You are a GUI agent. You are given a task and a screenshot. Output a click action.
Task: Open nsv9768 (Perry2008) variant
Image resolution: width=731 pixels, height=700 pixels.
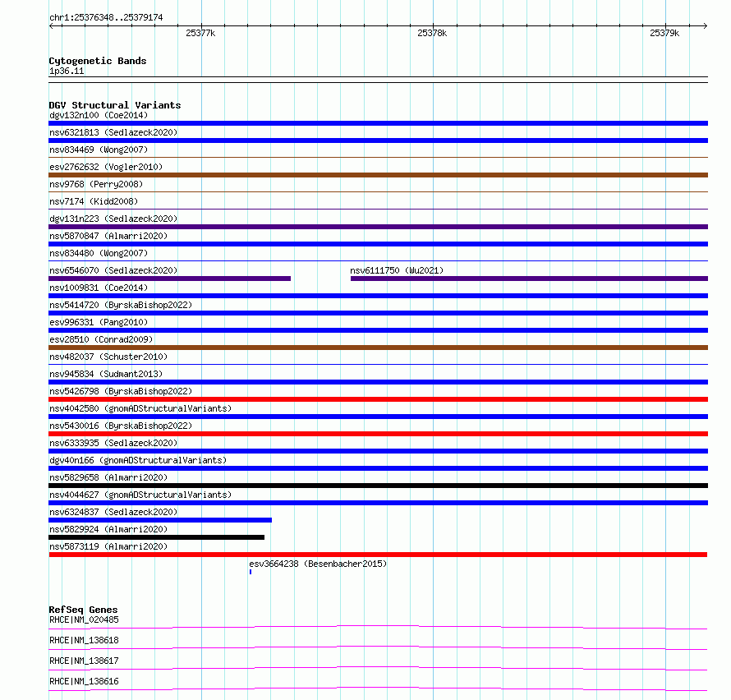click(96, 184)
